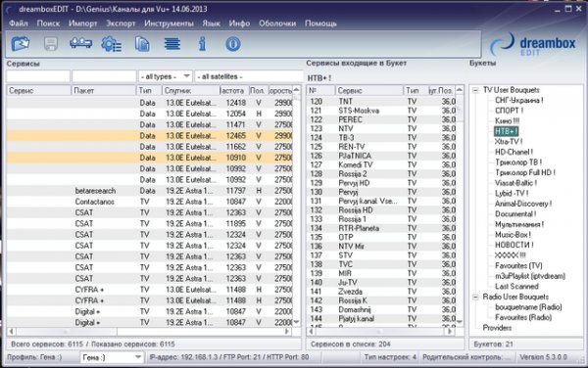Select channel 120 TNT row
The width and height of the screenshot is (588, 368).
(382, 102)
